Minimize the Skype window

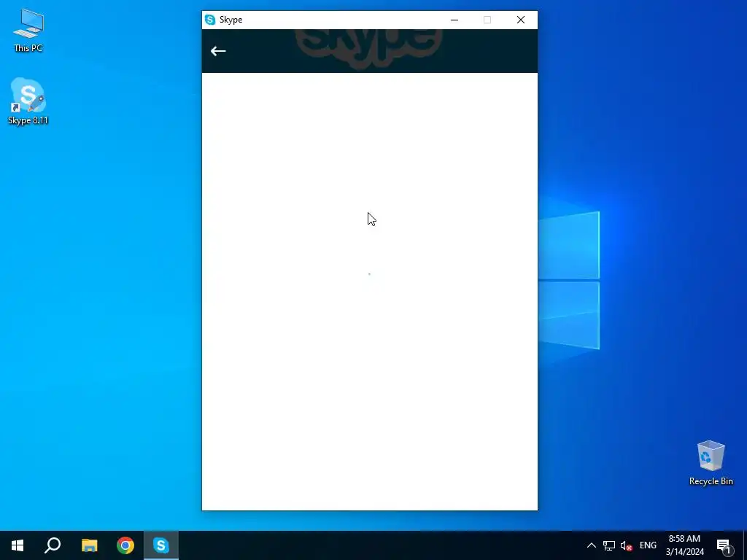tap(454, 20)
